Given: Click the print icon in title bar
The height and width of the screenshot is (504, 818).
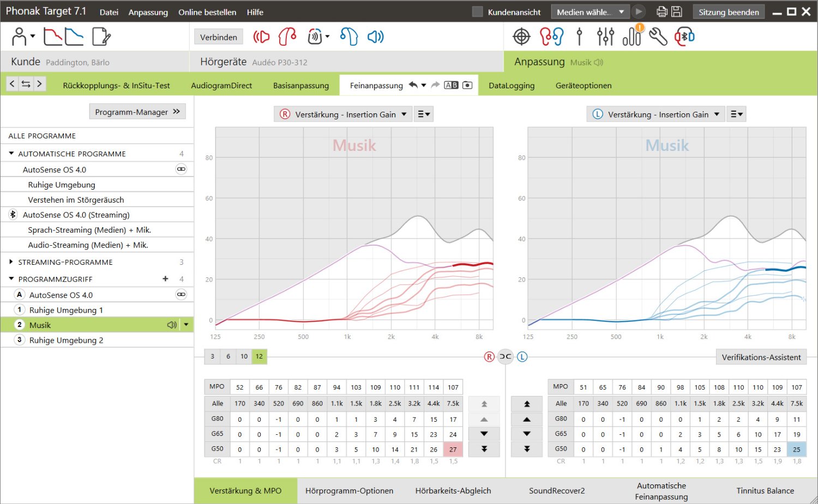Looking at the screenshot, I should 661,12.
